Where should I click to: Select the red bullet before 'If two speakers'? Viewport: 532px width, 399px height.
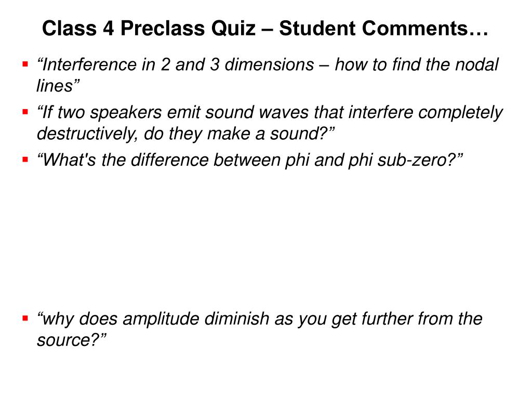click(x=25, y=111)
